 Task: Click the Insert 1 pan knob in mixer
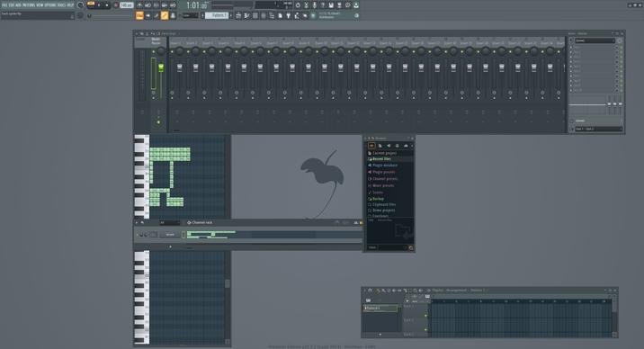pyautogui.click(x=180, y=51)
